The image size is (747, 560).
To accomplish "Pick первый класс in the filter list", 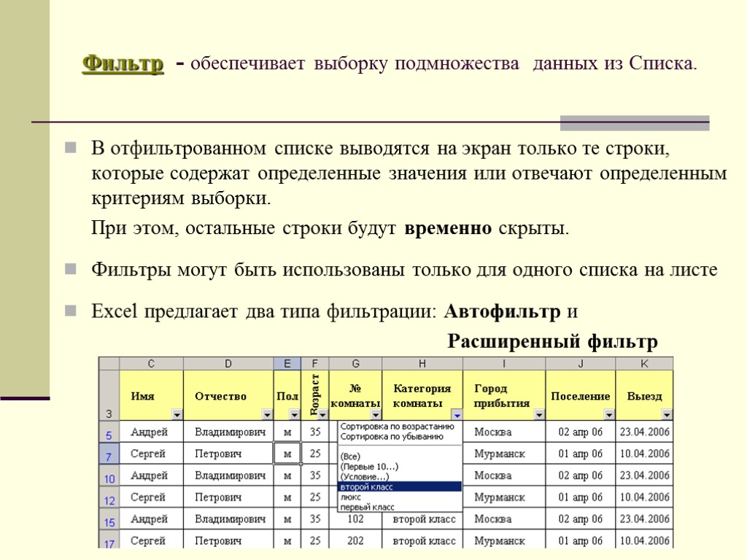I will pos(368,507).
